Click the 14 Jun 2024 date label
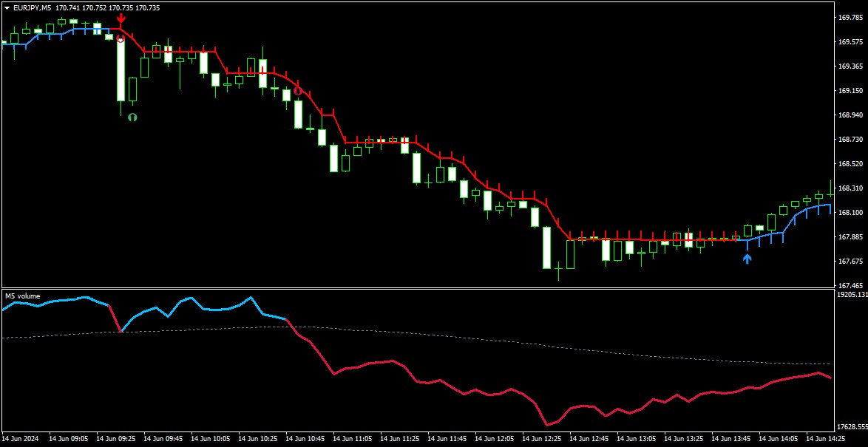The image size is (868, 447). (x=21, y=439)
